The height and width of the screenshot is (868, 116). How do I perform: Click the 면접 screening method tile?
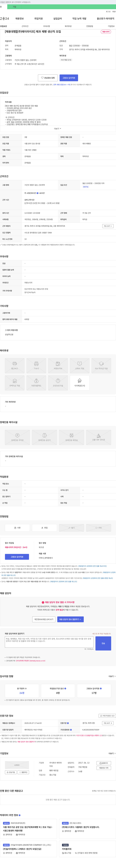coord(44,528)
